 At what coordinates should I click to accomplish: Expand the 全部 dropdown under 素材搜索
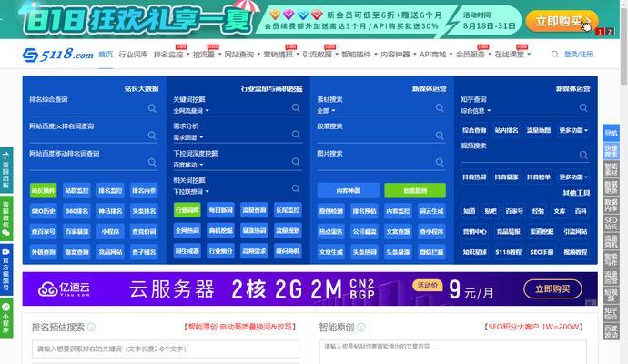326,111
